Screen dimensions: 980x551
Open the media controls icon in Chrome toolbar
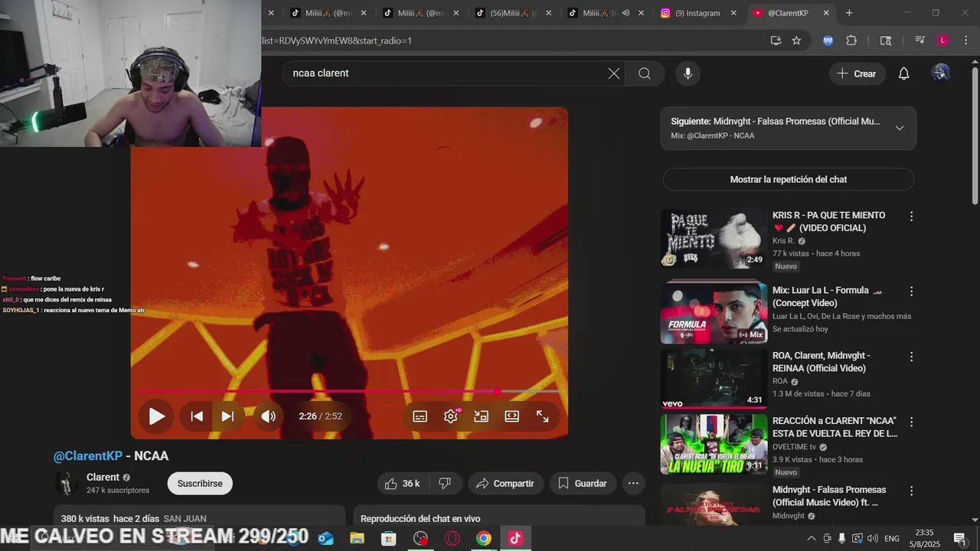pyautogui.click(x=920, y=41)
